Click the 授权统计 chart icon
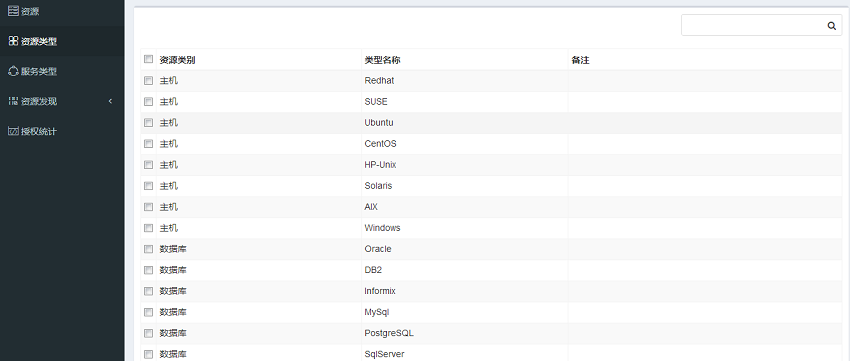 pos(14,131)
